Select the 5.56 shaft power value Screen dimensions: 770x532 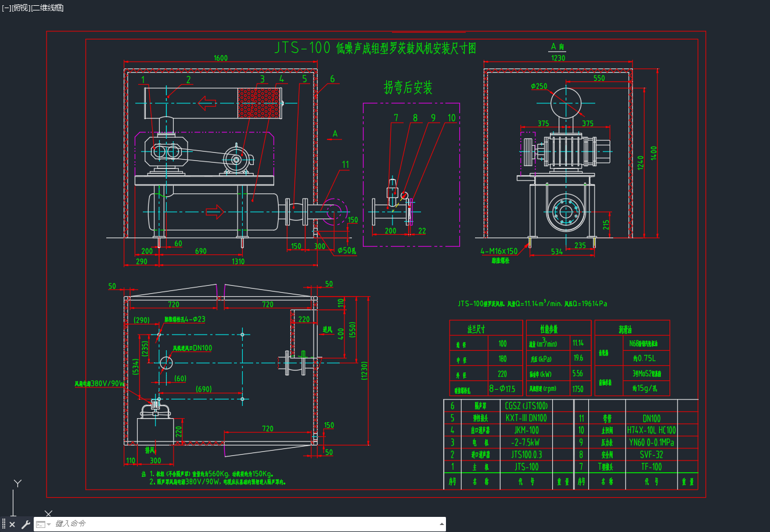(578, 373)
